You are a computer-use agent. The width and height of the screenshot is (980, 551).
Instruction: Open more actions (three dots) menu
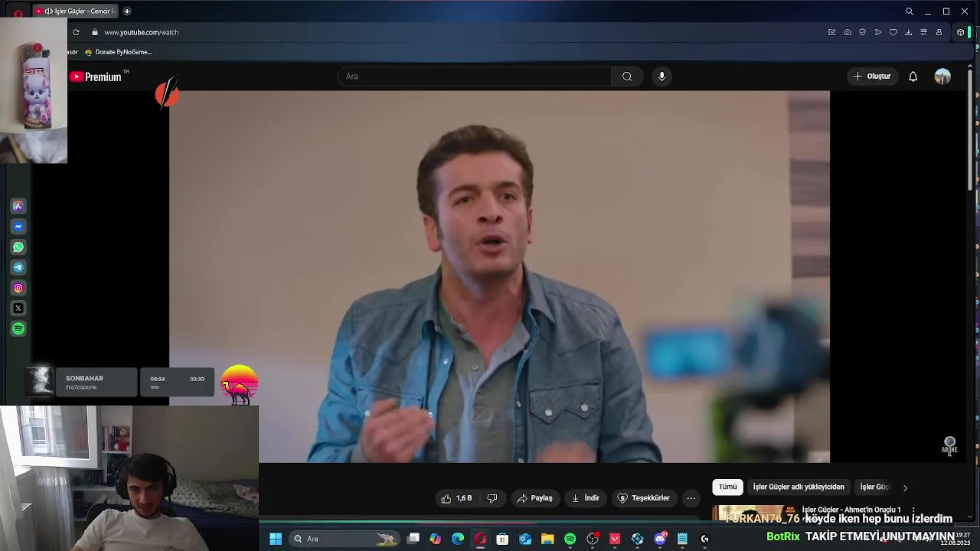(x=691, y=498)
